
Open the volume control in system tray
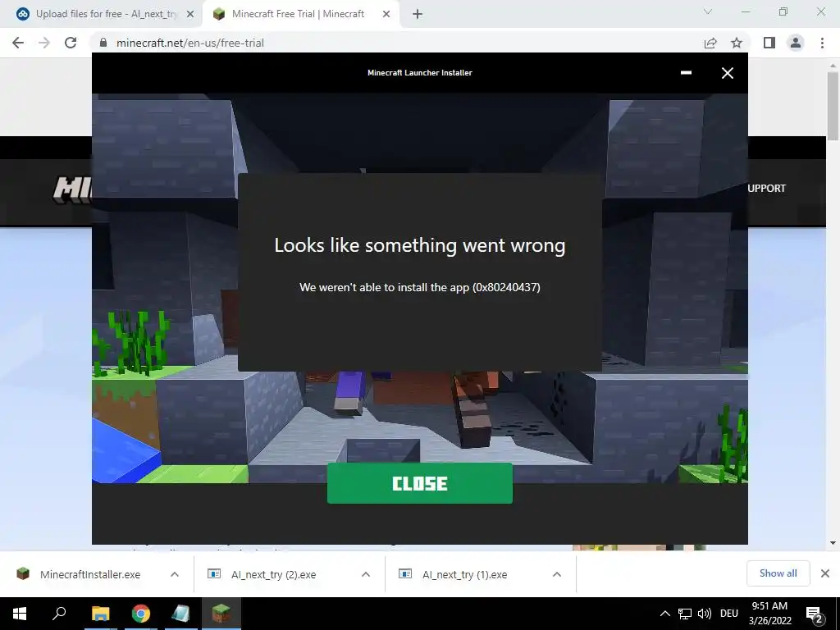coord(705,614)
